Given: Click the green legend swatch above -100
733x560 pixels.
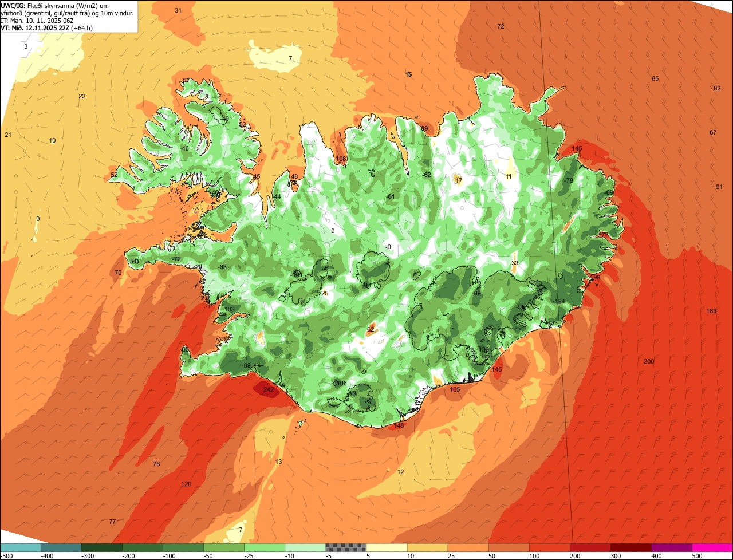Looking at the screenshot, I should click(183, 547).
